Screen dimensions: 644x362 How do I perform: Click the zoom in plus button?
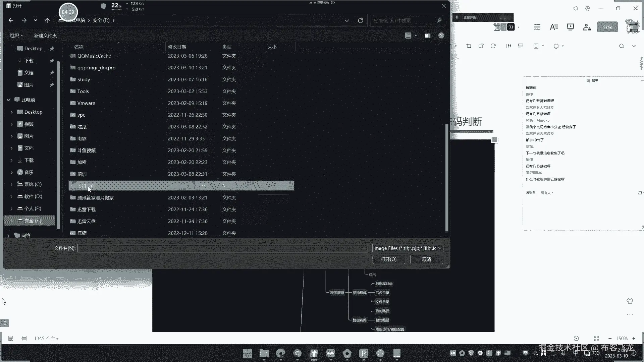tap(634, 339)
